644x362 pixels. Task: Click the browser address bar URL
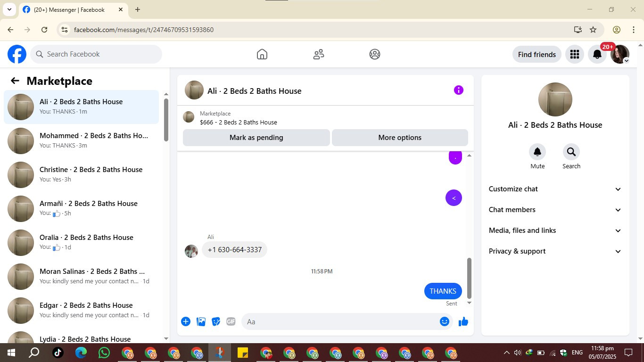point(144,30)
